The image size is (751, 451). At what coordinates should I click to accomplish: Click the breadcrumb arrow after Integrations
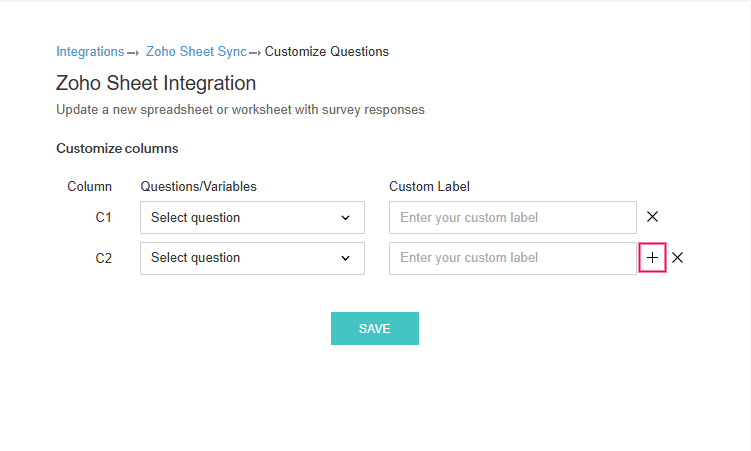click(x=132, y=52)
